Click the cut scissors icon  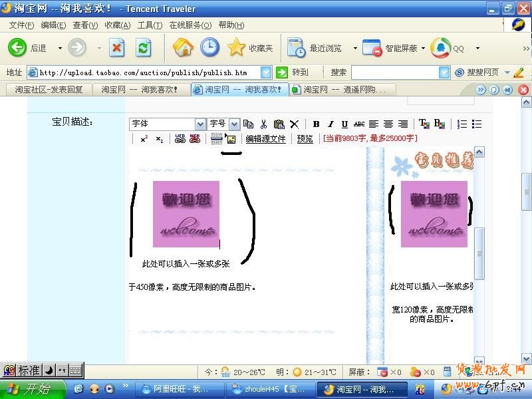tap(263, 124)
